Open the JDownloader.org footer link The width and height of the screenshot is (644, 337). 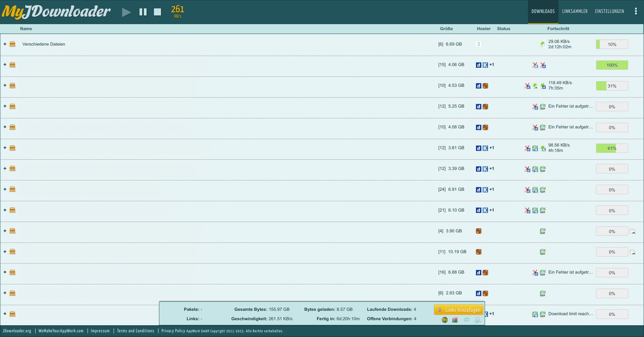(x=17, y=331)
